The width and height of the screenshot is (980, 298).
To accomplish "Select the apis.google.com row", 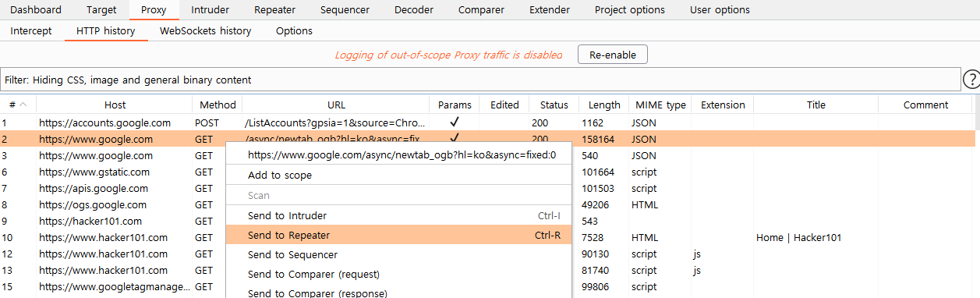I will point(486,188).
